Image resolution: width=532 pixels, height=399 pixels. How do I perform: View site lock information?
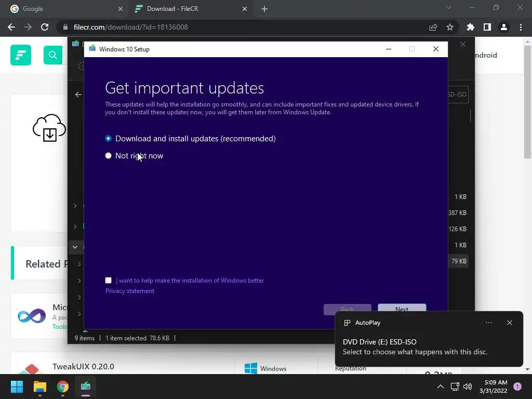tap(65, 27)
